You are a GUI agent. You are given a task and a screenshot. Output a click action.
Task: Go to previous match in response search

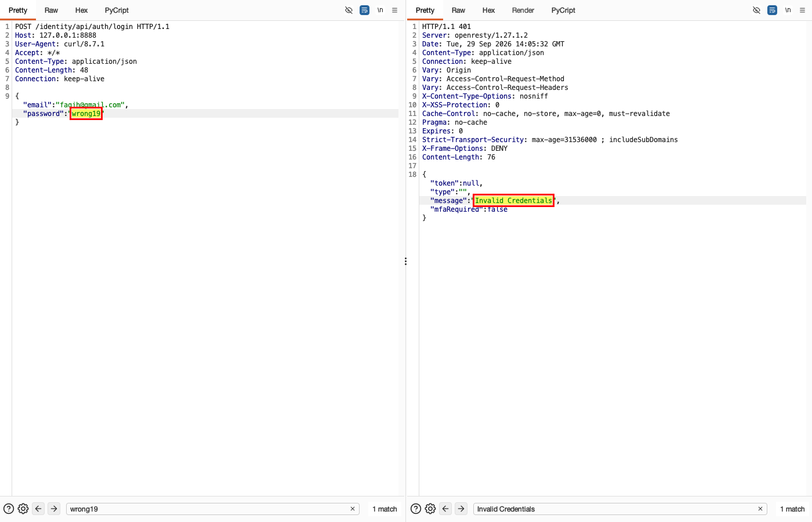click(x=445, y=509)
